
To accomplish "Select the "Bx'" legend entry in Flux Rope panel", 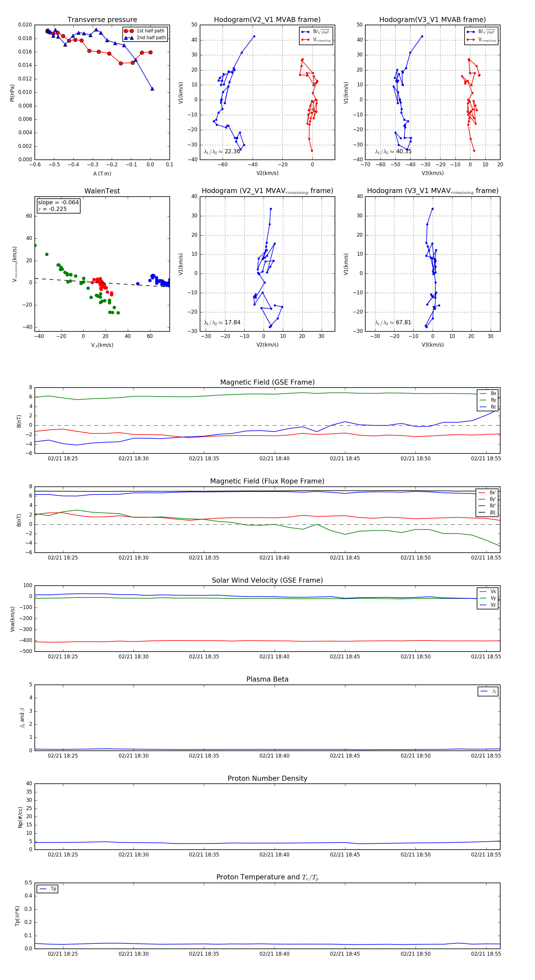I will pos(487,492).
